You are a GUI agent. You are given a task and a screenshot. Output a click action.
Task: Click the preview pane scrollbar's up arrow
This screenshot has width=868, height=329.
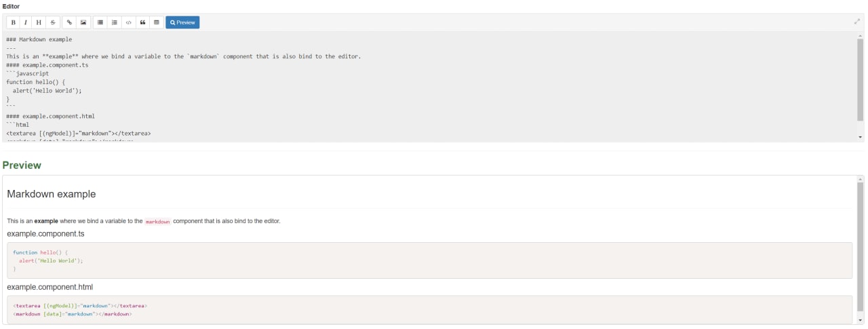click(x=861, y=178)
